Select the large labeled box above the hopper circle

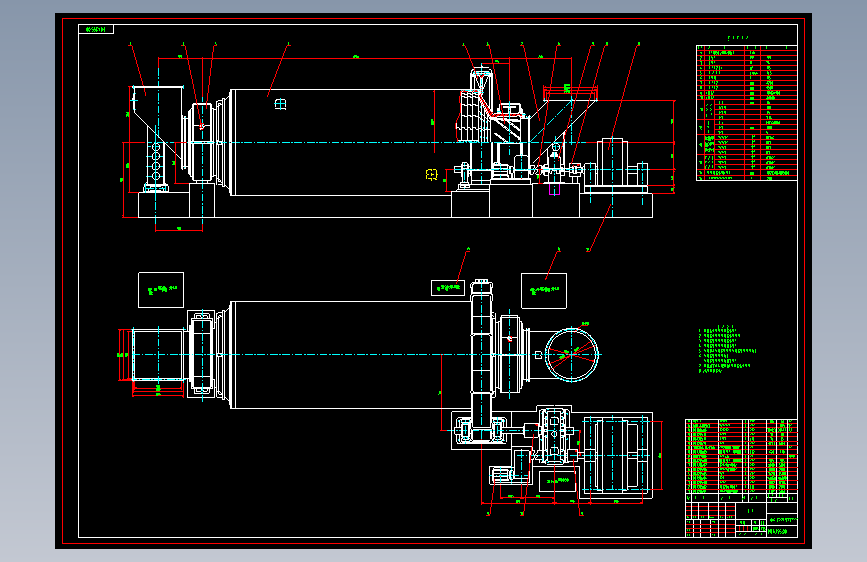tap(544, 291)
